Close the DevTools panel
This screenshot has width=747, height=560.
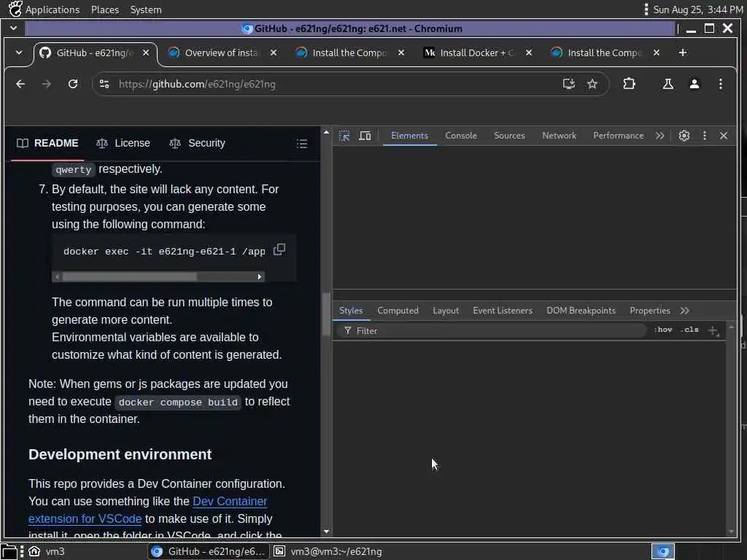click(x=724, y=136)
